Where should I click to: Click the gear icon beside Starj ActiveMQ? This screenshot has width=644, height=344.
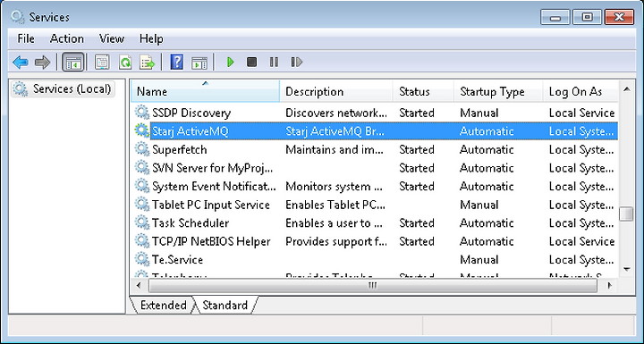142,131
